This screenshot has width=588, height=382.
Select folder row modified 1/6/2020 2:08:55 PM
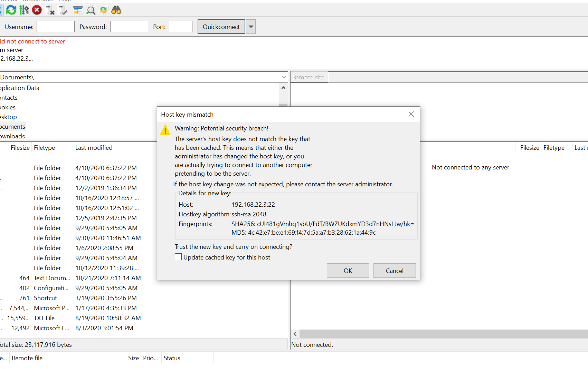tap(71, 248)
